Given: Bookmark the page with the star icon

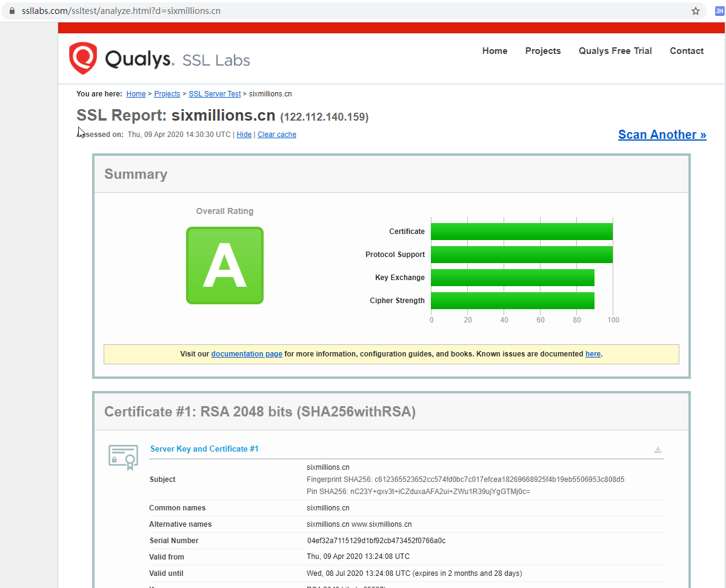Looking at the screenshot, I should 695,10.
